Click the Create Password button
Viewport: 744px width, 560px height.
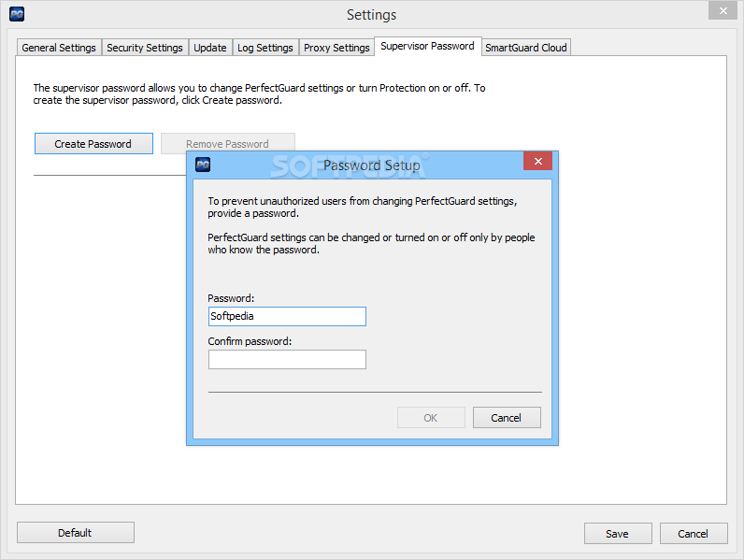click(x=93, y=143)
